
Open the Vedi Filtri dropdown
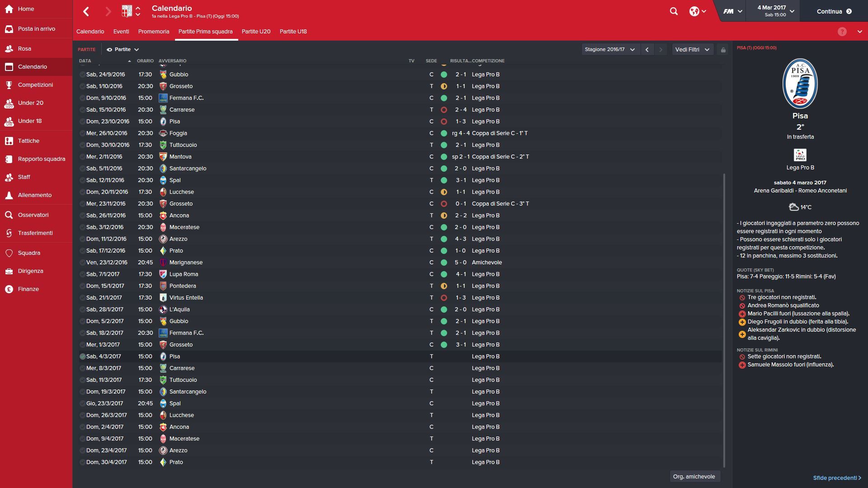click(693, 50)
